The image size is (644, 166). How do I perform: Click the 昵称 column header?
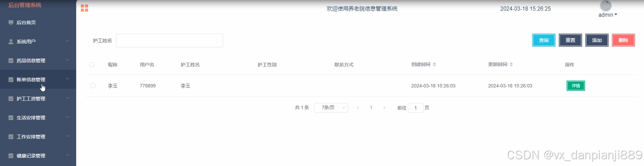[112, 65]
